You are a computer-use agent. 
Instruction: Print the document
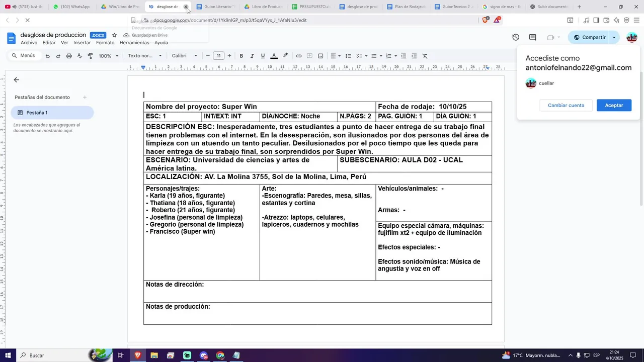click(x=69, y=56)
